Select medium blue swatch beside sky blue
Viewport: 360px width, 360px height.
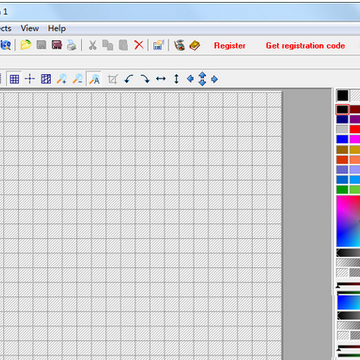point(342,180)
